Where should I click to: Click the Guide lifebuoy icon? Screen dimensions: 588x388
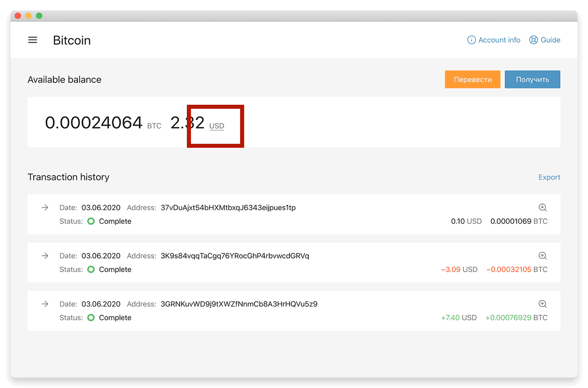click(533, 40)
